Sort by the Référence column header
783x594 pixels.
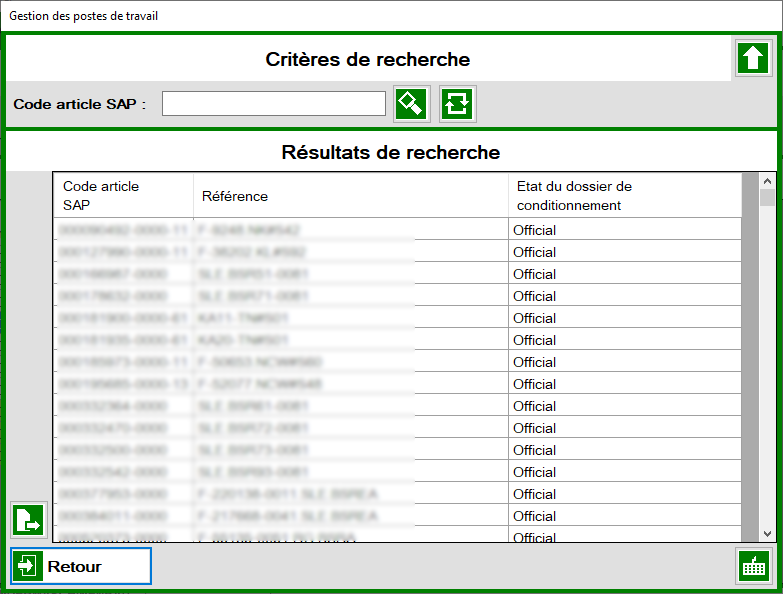[x=351, y=196]
